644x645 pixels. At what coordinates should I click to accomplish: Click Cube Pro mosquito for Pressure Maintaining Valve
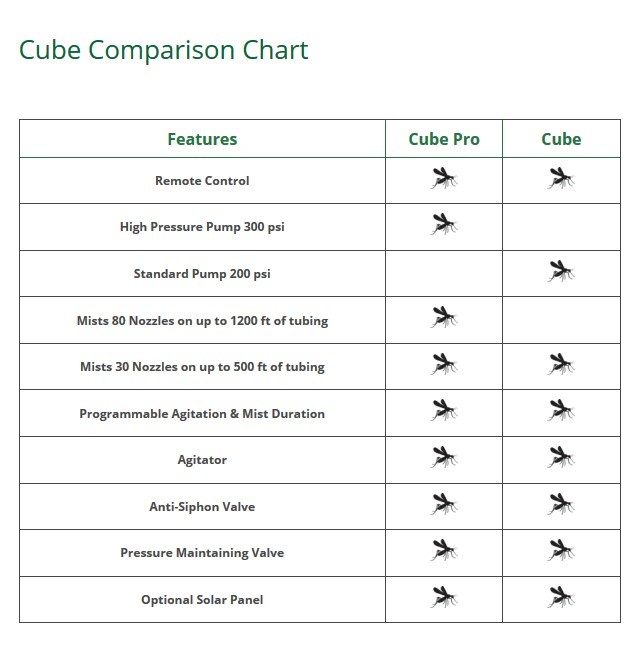tap(444, 550)
